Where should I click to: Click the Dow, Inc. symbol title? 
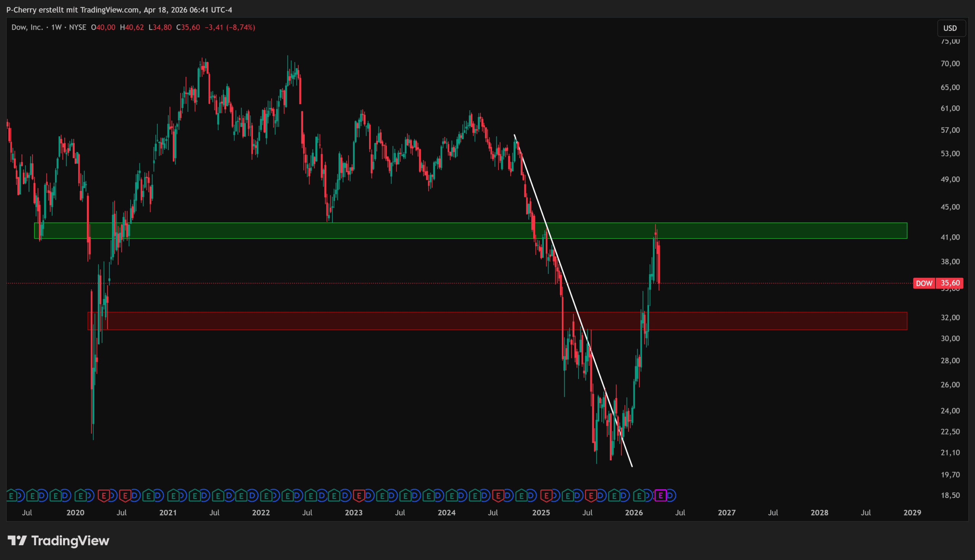27,27
